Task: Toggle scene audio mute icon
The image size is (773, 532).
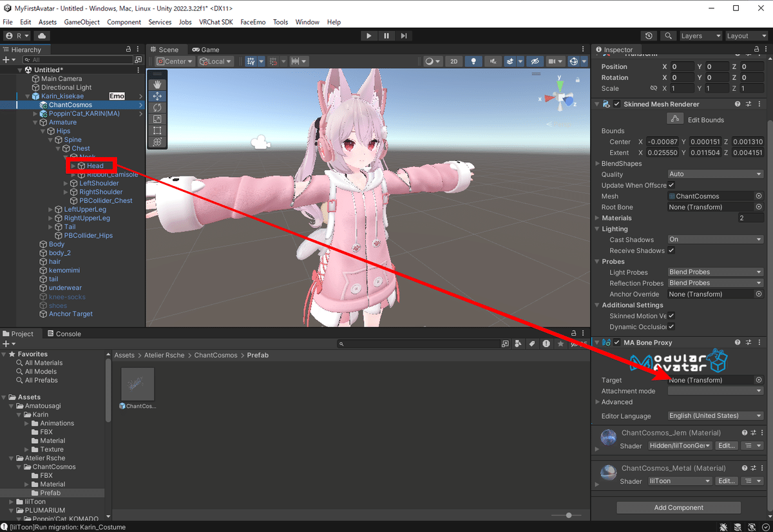Action: pyautogui.click(x=493, y=61)
